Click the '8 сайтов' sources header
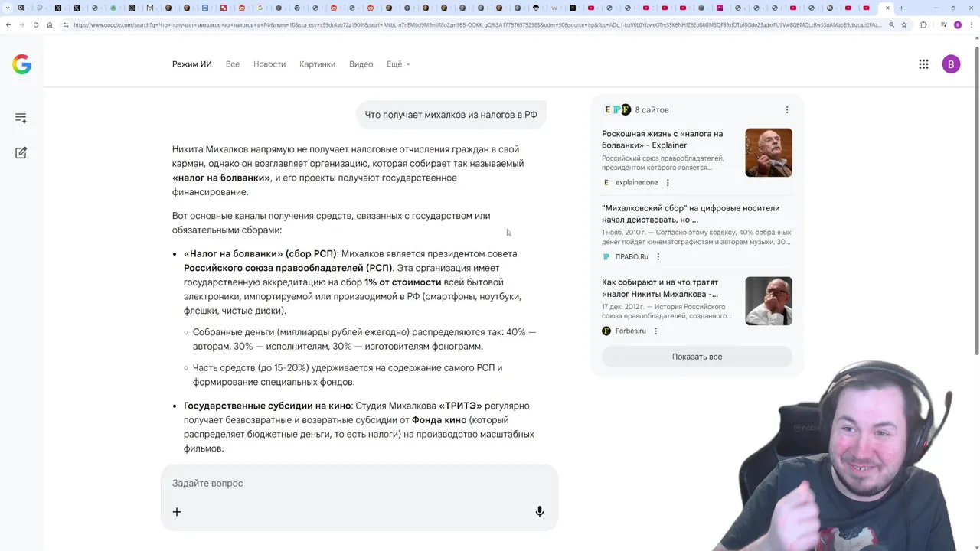Screen dimensions: 980x551 652,109
